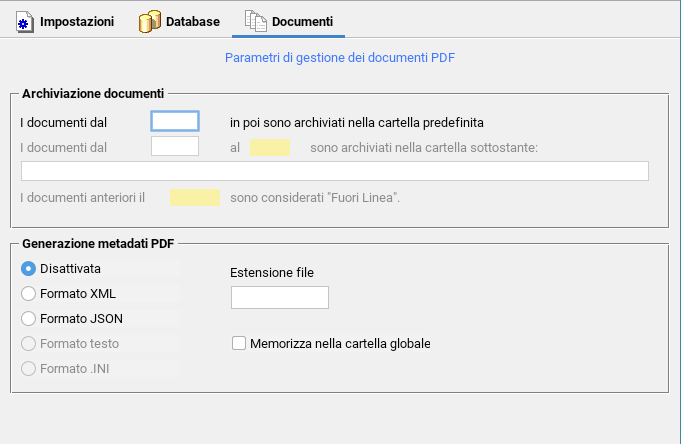Click the yellow 'al' end date field
The height and width of the screenshot is (444, 681).
[x=270, y=147]
